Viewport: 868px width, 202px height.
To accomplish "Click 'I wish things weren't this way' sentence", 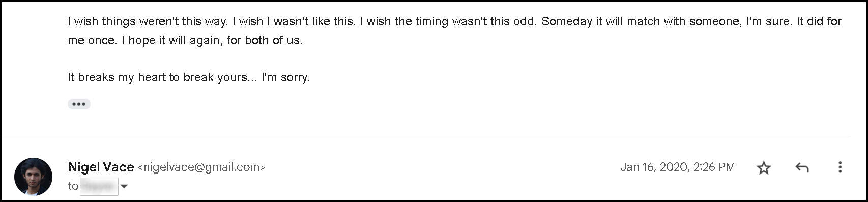I will [149, 22].
